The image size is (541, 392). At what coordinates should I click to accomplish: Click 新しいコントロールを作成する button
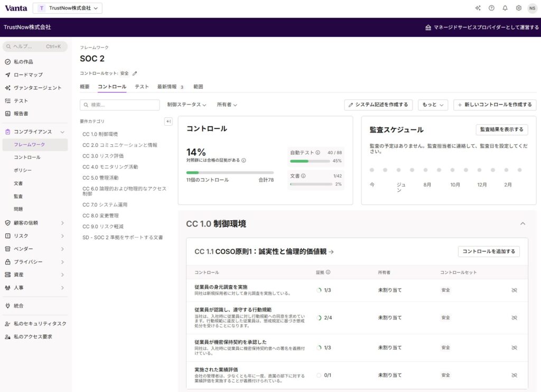click(x=495, y=105)
